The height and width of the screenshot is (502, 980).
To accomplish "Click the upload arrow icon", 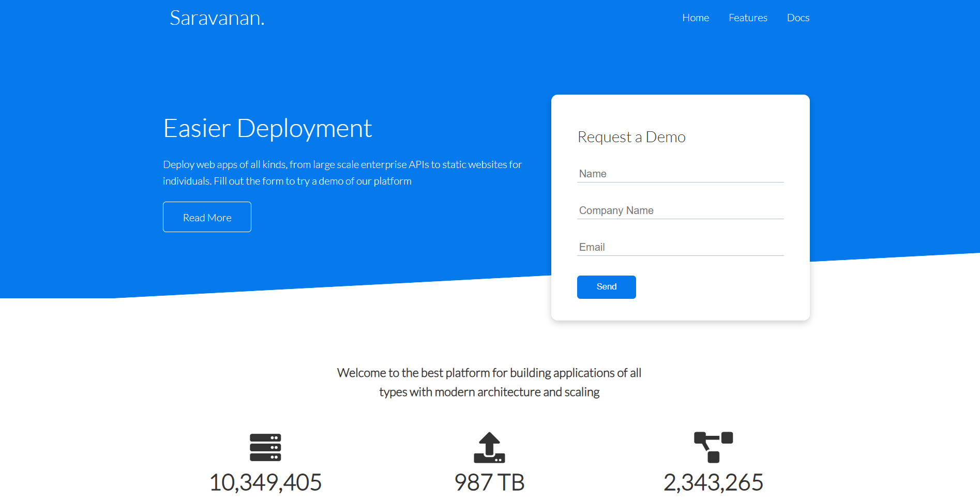I will click(489, 447).
